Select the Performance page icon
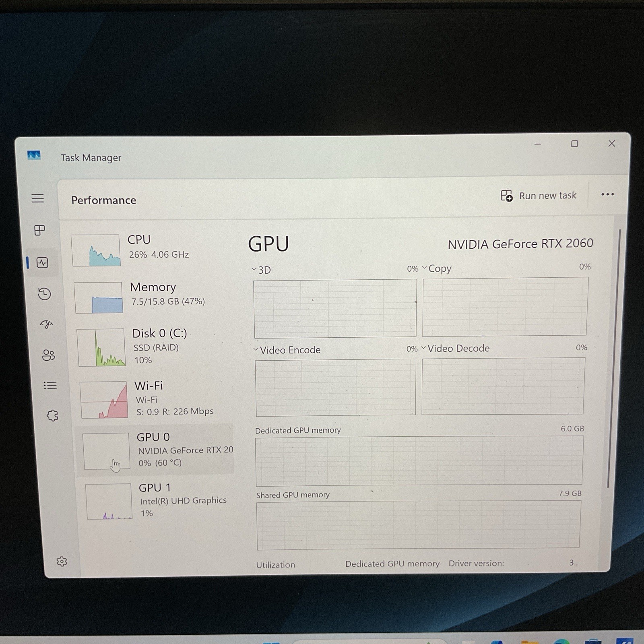This screenshot has height=644, width=644. click(x=42, y=263)
